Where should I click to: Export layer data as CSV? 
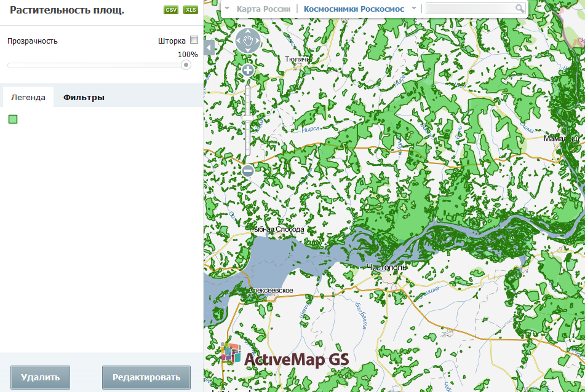tap(170, 10)
